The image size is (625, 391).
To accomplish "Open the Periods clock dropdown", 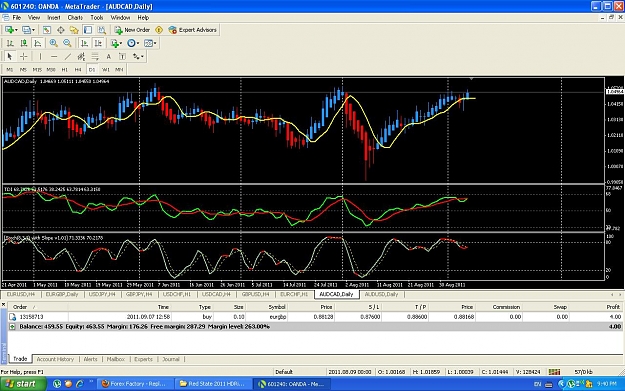I will pyautogui.click(x=133, y=43).
